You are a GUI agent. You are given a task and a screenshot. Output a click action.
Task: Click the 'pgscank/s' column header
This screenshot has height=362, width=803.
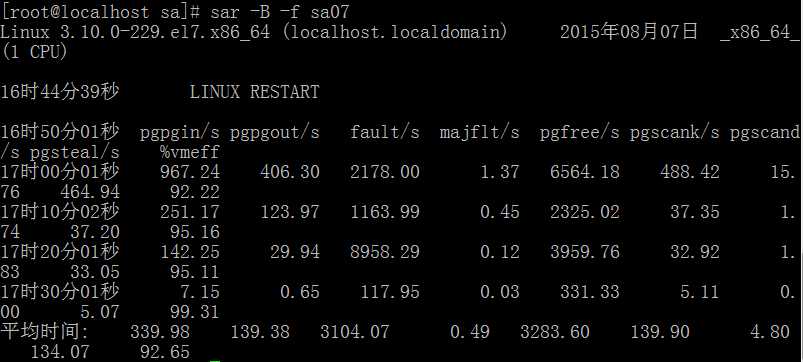pyautogui.click(x=674, y=133)
